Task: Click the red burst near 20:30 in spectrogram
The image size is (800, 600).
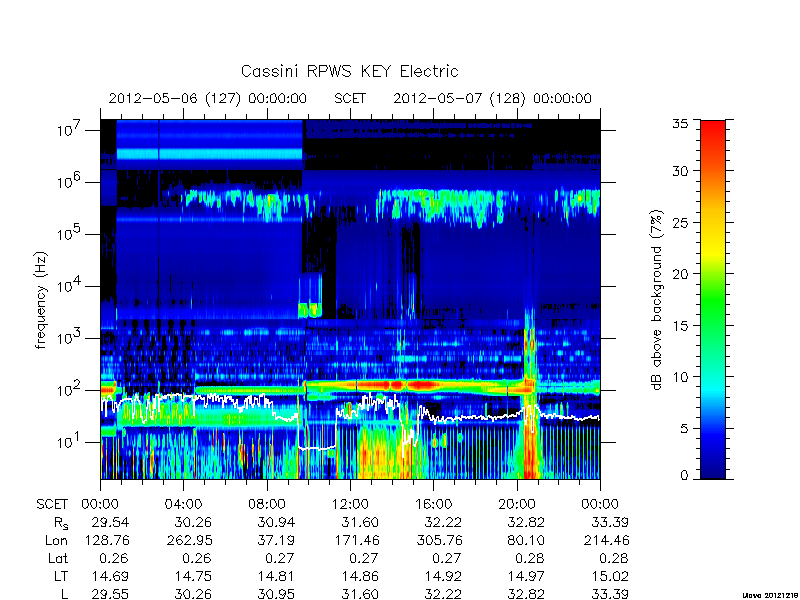Action: (x=531, y=449)
